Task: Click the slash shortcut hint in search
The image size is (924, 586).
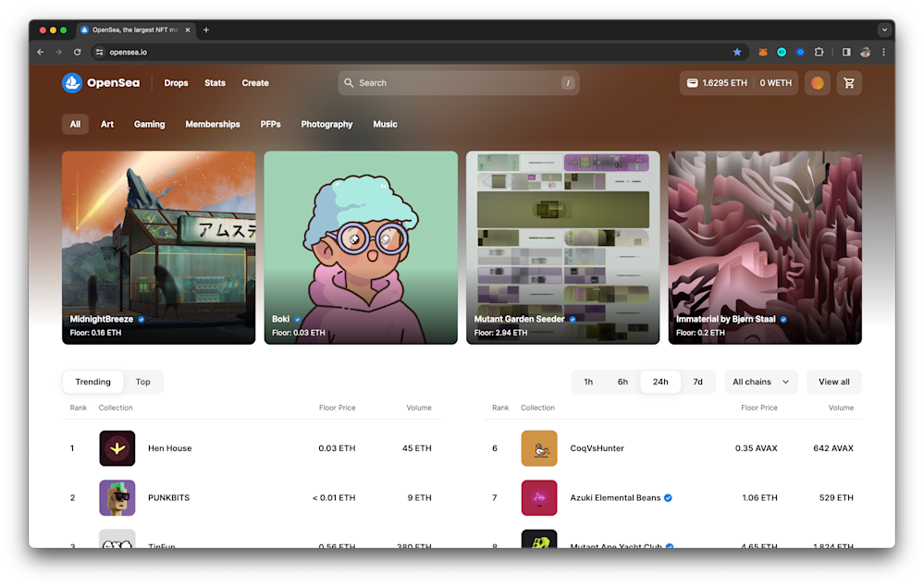Action: coord(568,83)
